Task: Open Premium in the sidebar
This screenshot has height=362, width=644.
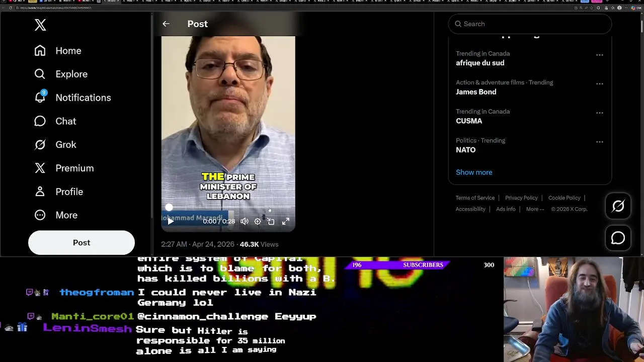Action: click(x=64, y=168)
